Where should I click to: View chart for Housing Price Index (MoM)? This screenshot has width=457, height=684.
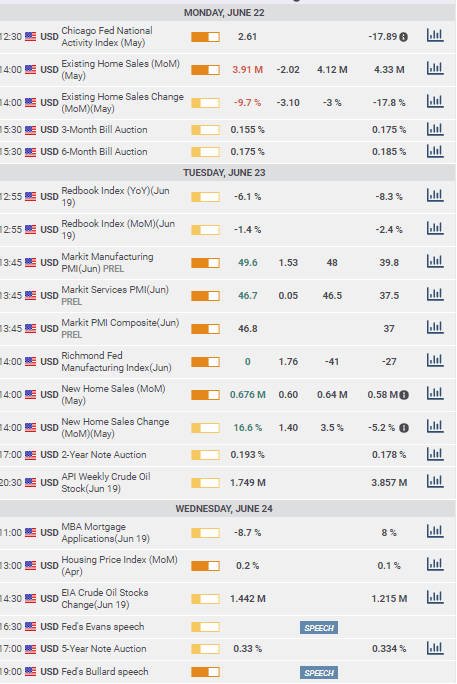[435, 565]
